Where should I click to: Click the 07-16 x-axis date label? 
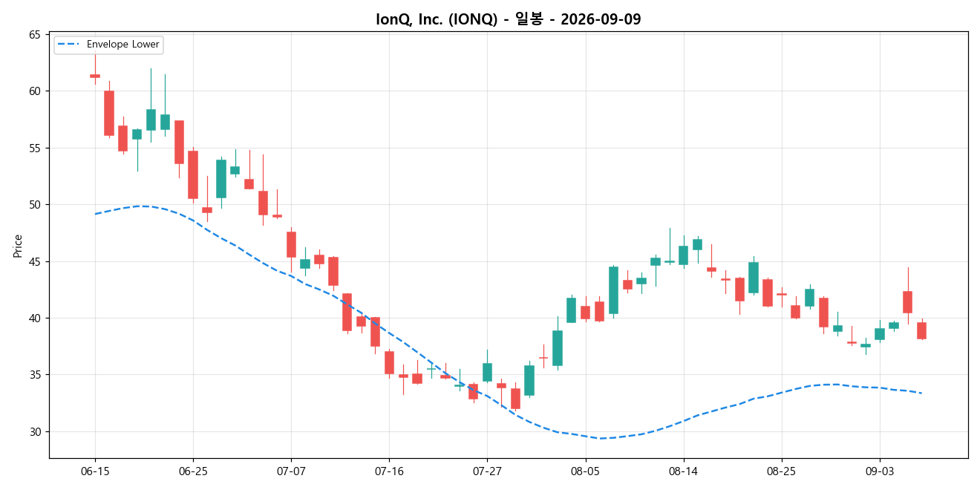pos(389,471)
